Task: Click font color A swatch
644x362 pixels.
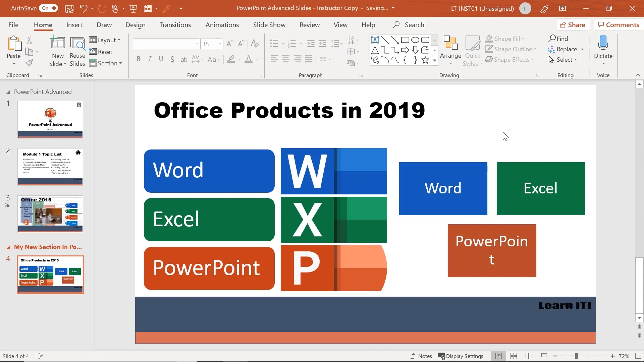Action: (249, 59)
